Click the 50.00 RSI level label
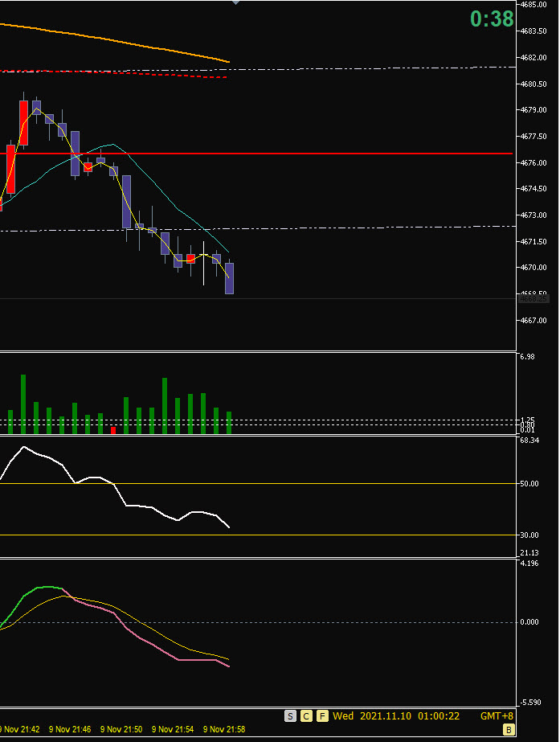 (x=529, y=484)
